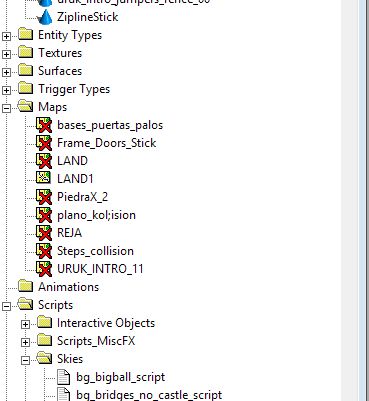Select the PiedraX_2 map name
Screen dimensions: 369x401
click(x=83, y=197)
